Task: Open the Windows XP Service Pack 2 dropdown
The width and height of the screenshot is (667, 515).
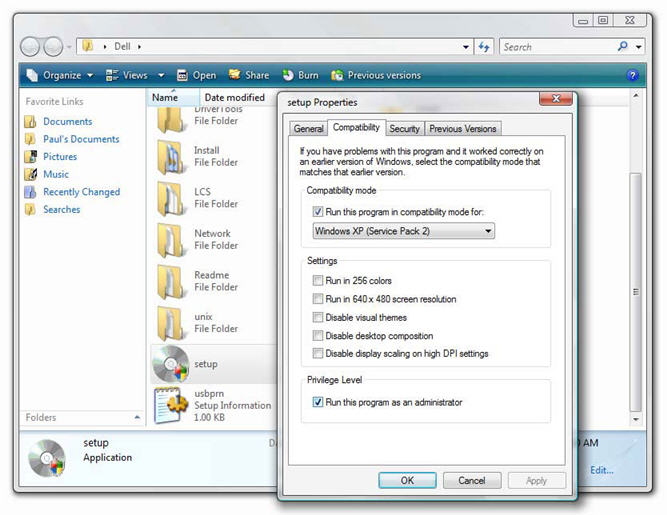Action: pyautogui.click(x=403, y=231)
